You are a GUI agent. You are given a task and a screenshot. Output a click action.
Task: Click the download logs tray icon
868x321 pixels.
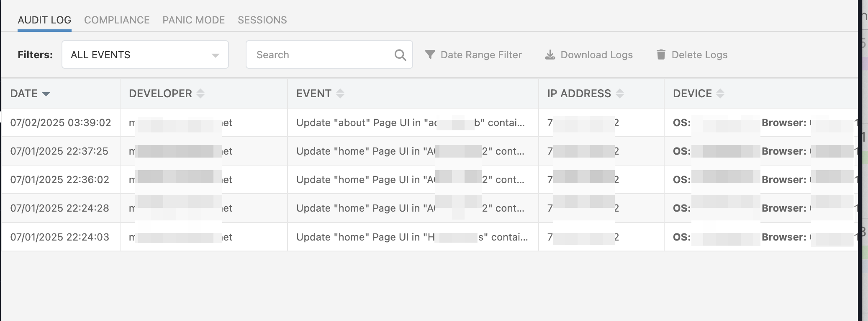tap(550, 55)
